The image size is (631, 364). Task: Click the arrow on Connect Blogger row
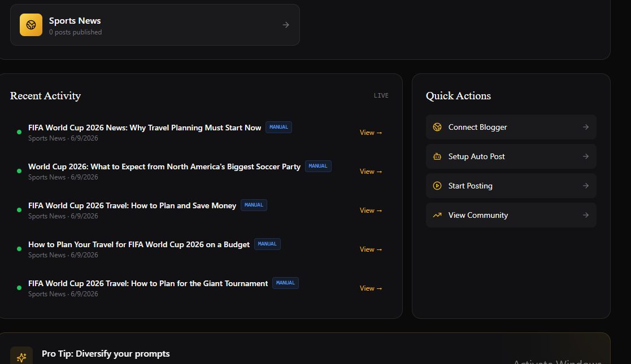(x=586, y=127)
